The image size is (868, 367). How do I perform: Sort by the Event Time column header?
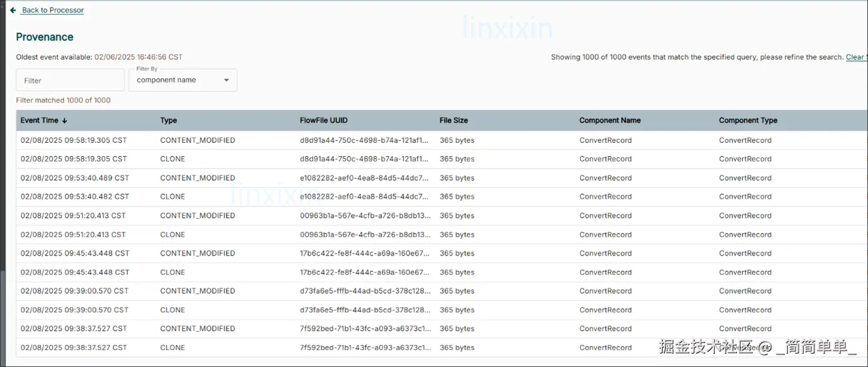(39, 120)
